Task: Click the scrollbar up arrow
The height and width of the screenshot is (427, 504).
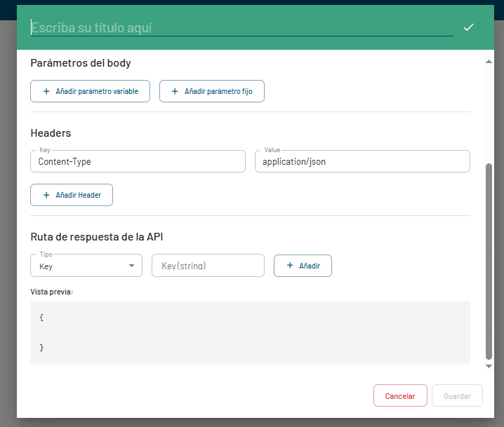Action: pyautogui.click(x=489, y=62)
